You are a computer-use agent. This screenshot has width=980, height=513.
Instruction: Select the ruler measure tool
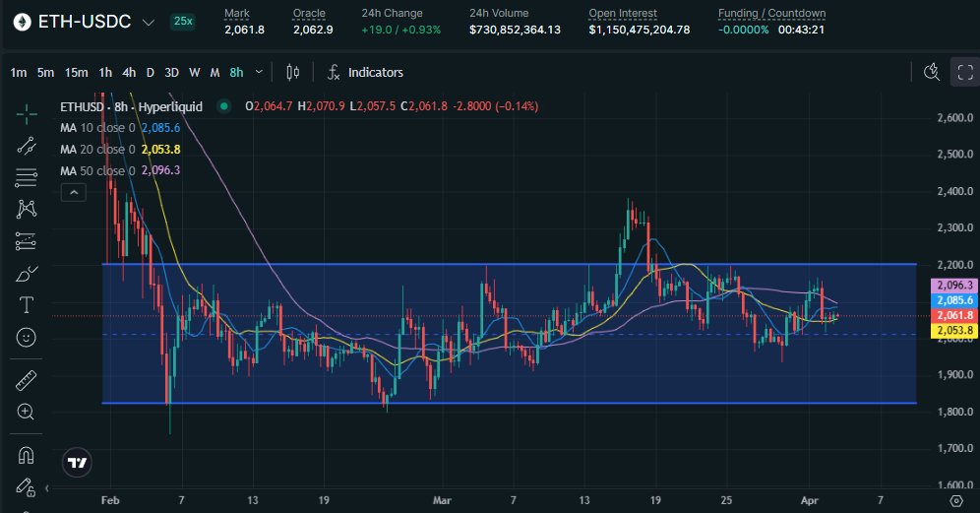[x=27, y=380]
